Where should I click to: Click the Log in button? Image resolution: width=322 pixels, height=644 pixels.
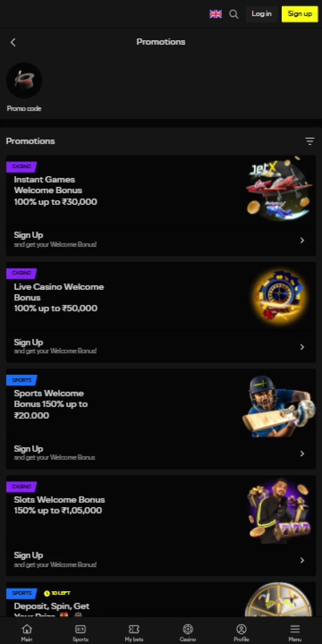pyautogui.click(x=262, y=14)
